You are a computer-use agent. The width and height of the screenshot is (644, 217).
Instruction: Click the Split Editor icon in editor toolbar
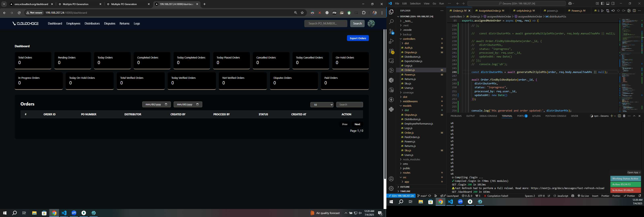click(634, 11)
